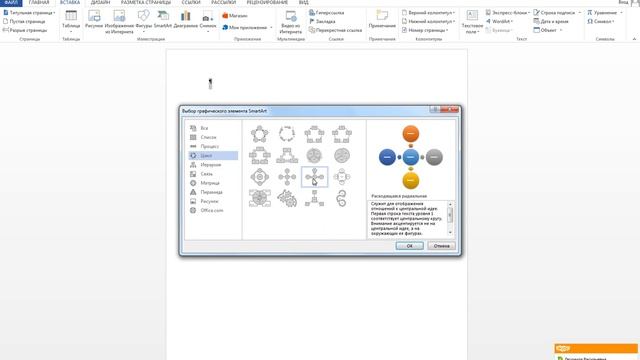Pick the arrows-only circular cycle layout
Viewport: 640px width, 360px height.
point(287,134)
